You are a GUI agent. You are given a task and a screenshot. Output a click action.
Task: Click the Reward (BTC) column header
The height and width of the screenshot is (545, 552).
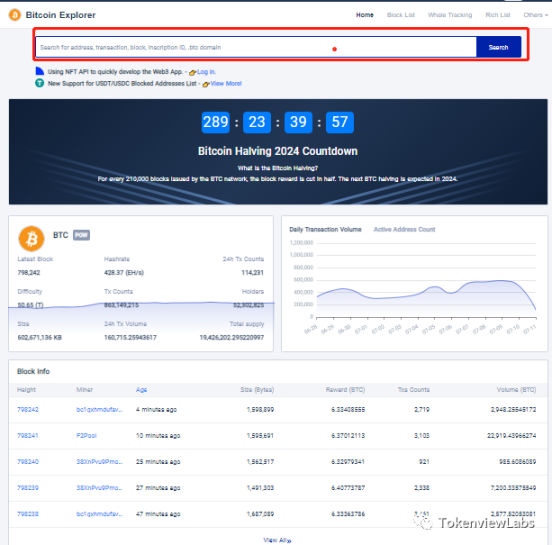pos(345,390)
